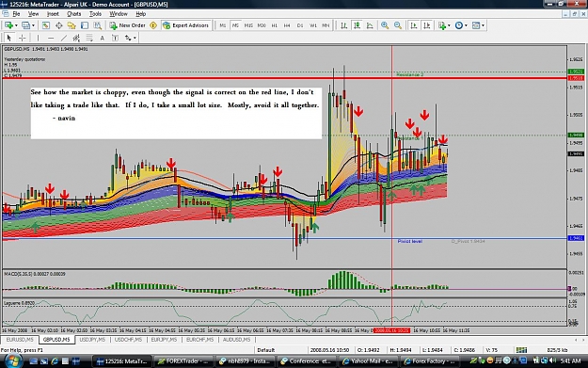Zoom out of the chart
The width and height of the screenshot is (588, 368).
398,25
